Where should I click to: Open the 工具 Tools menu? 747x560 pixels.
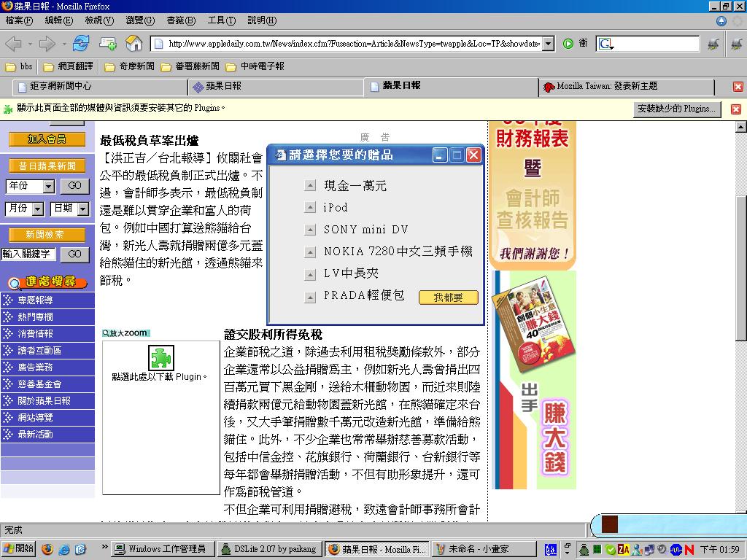pos(222,21)
